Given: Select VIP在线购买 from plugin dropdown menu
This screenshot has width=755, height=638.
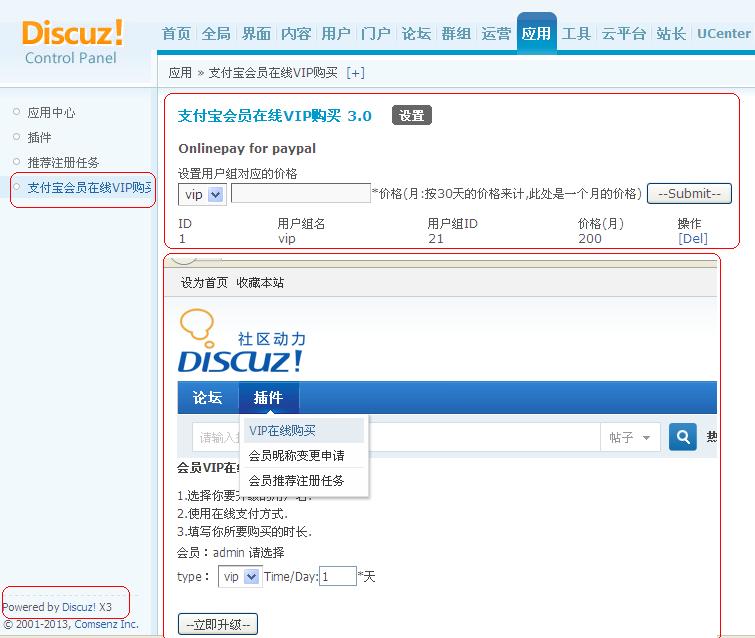Looking at the screenshot, I should pyautogui.click(x=283, y=431).
